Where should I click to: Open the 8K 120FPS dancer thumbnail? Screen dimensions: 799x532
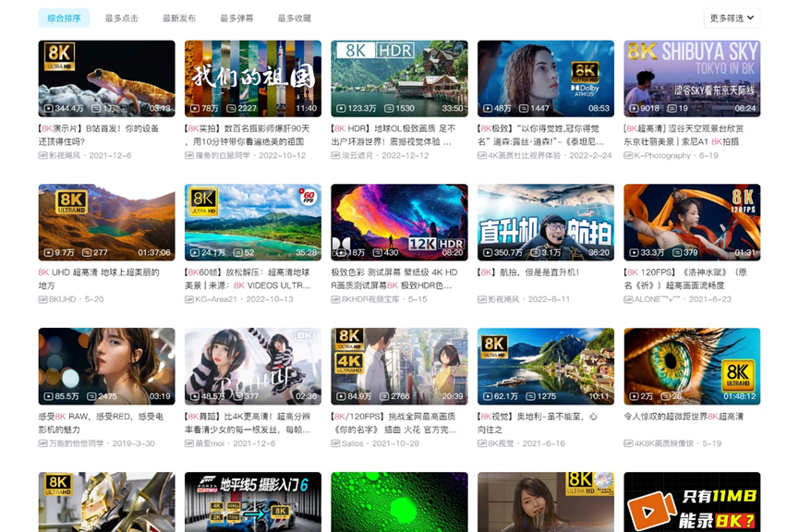click(692, 223)
